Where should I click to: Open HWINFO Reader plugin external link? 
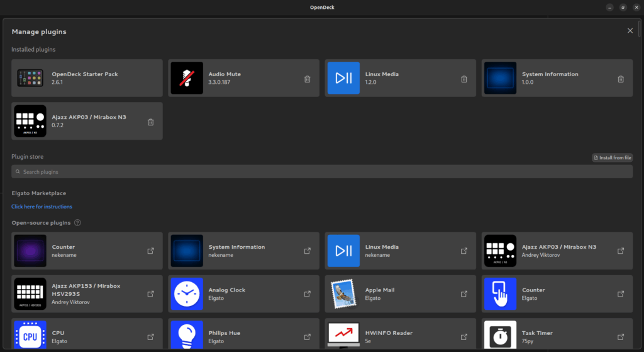464,336
